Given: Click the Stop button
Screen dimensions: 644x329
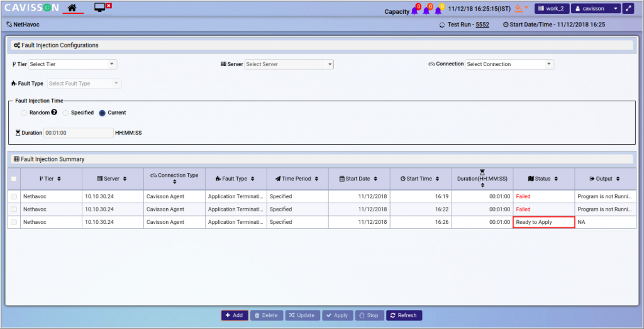Looking at the screenshot, I should [x=369, y=315].
